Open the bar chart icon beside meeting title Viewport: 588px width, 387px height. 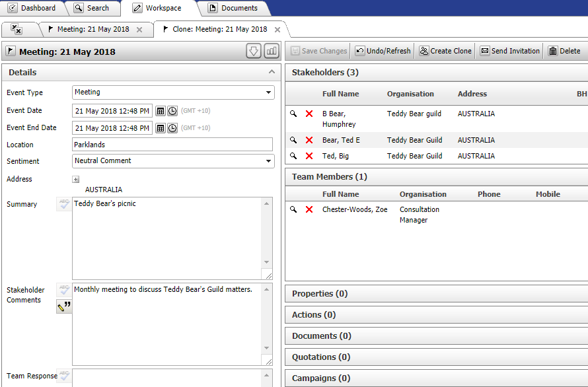pos(272,51)
